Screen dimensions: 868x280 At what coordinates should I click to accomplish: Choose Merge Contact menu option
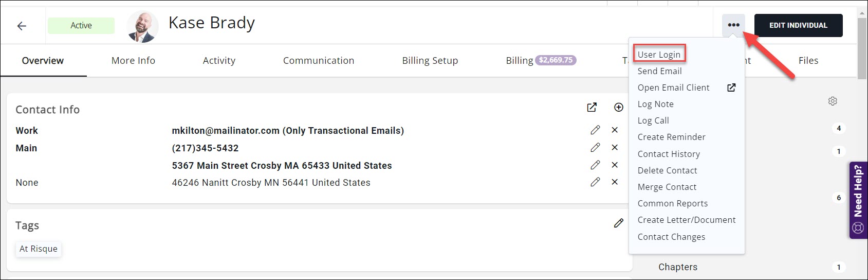coord(667,187)
